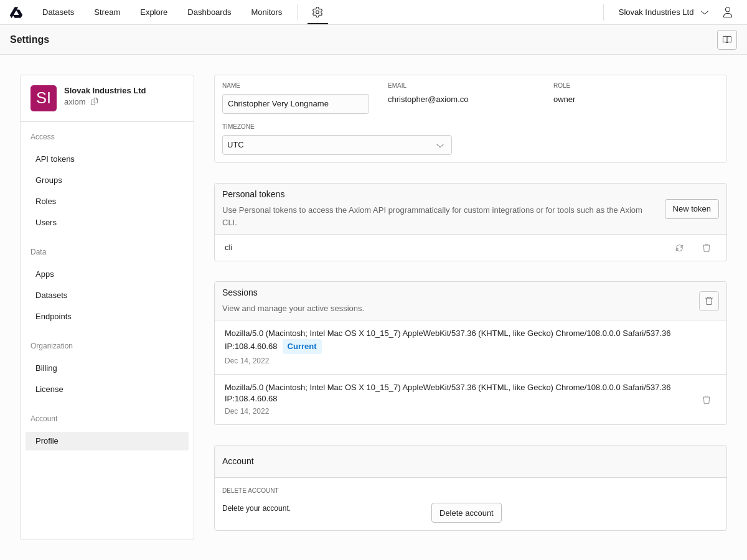The image size is (747, 560).
Task: Click the Axiom logo icon
Action: click(x=16, y=12)
